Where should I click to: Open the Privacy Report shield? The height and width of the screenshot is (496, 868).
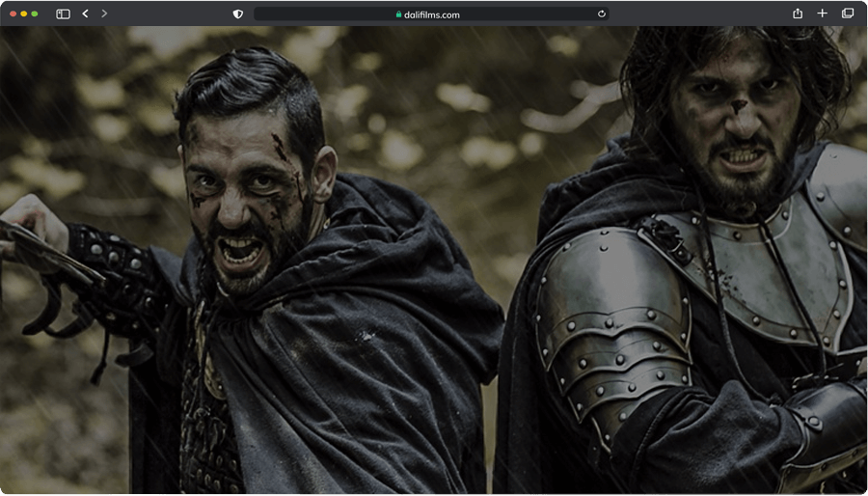238,14
